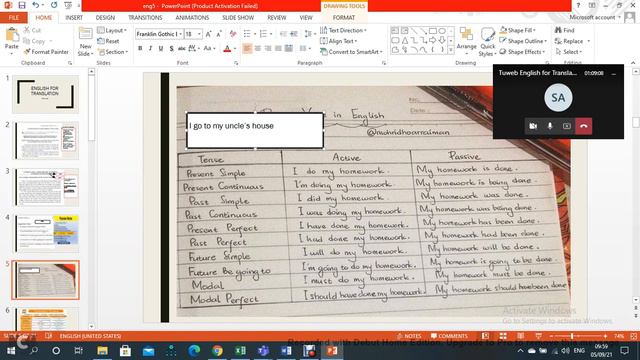Viewport: 640px width, 360px height.
Task: Open more options in call window
Action: click(x=613, y=73)
